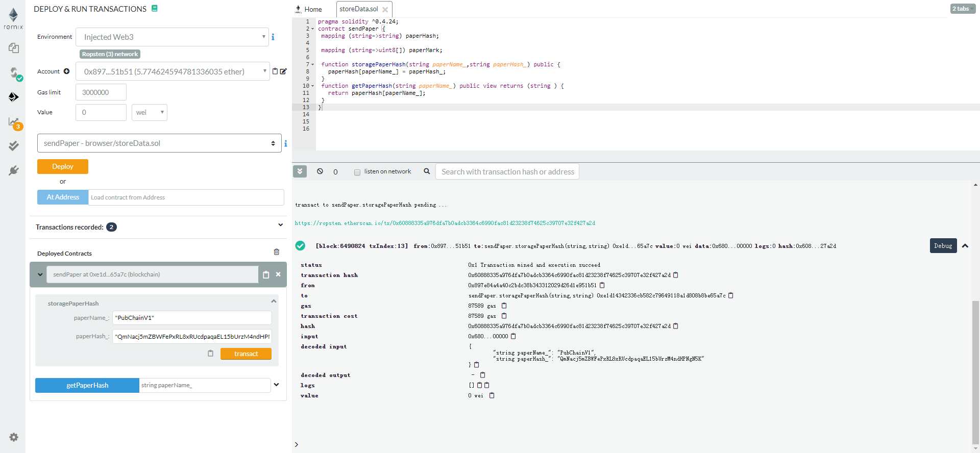Viewport: 980px width, 453px height.
Task: Expand the getPaperHash function parameters
Action: tap(277, 385)
